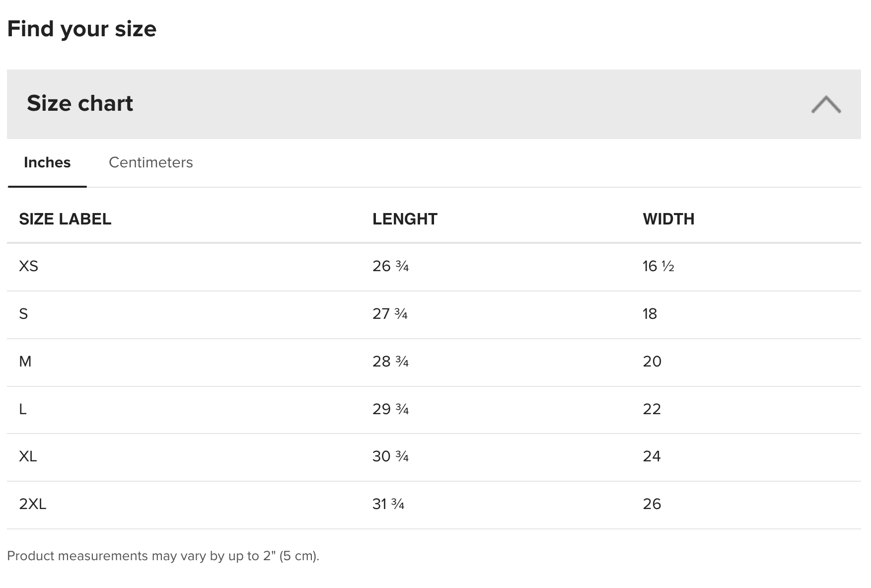Click the 2XL length value 31 ¾
This screenshot has width=871, height=588.
tap(388, 504)
